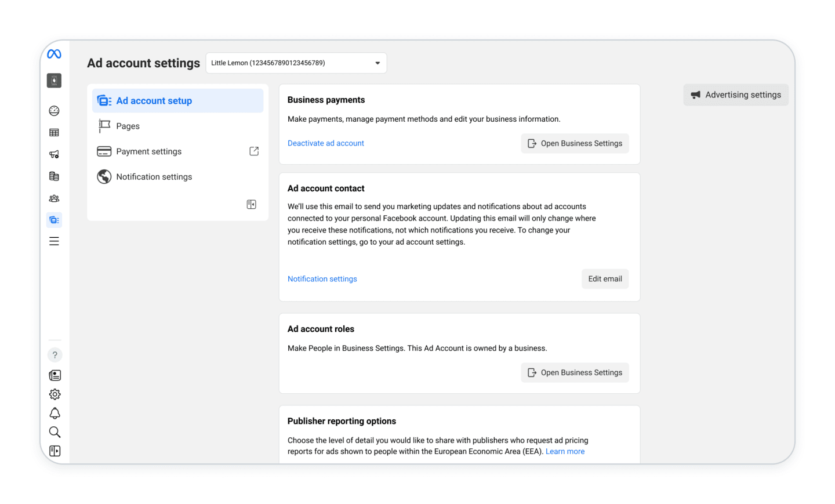Viewport: 835px width, 504px height.
Task: Open the hamburger All tools menu
Action: 54,241
